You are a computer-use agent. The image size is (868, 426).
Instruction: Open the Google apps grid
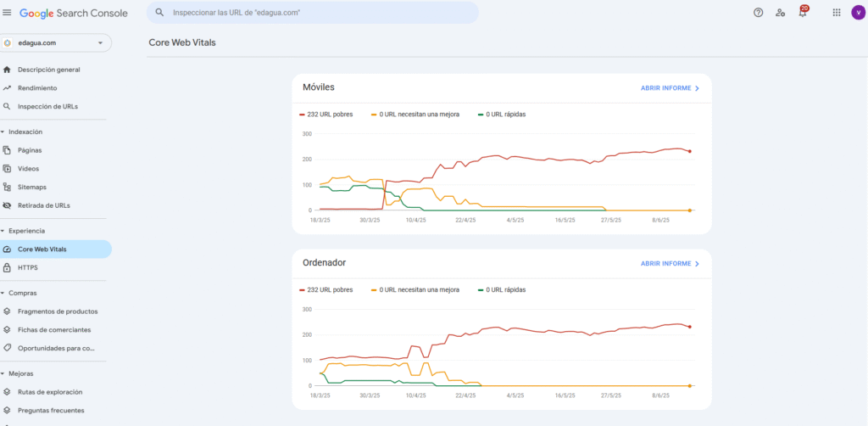tap(837, 13)
